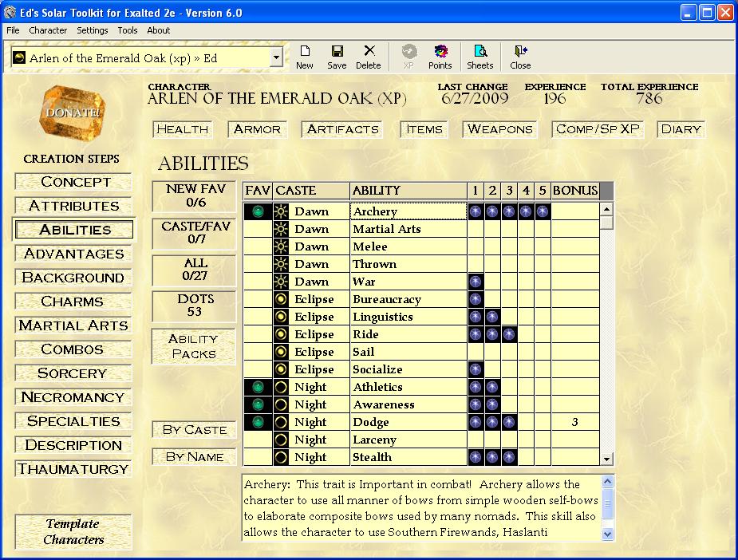Click the Night caste icon beside Athletics
The image size is (738, 560).
[281, 387]
